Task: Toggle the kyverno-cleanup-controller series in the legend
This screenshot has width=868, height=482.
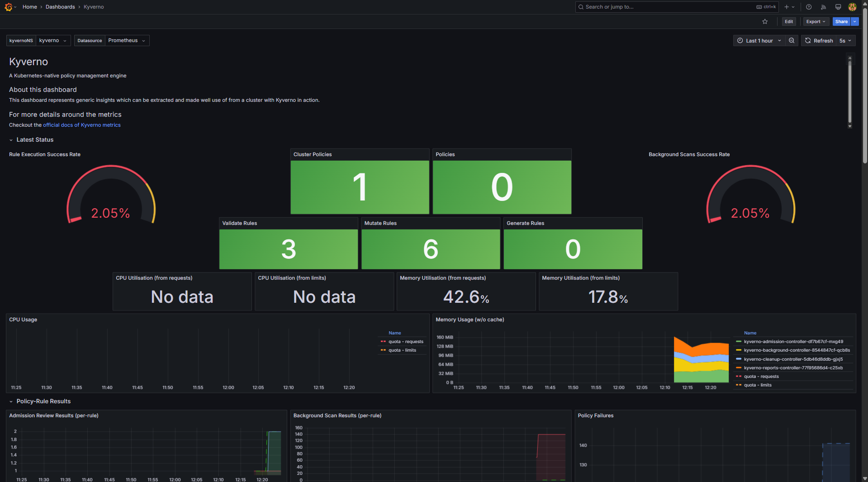Action: [x=793, y=359]
